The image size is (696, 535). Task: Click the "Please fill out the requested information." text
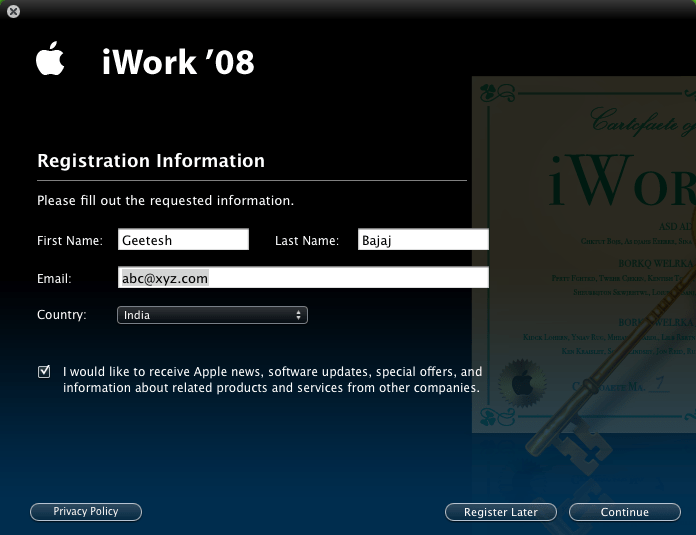[166, 201]
